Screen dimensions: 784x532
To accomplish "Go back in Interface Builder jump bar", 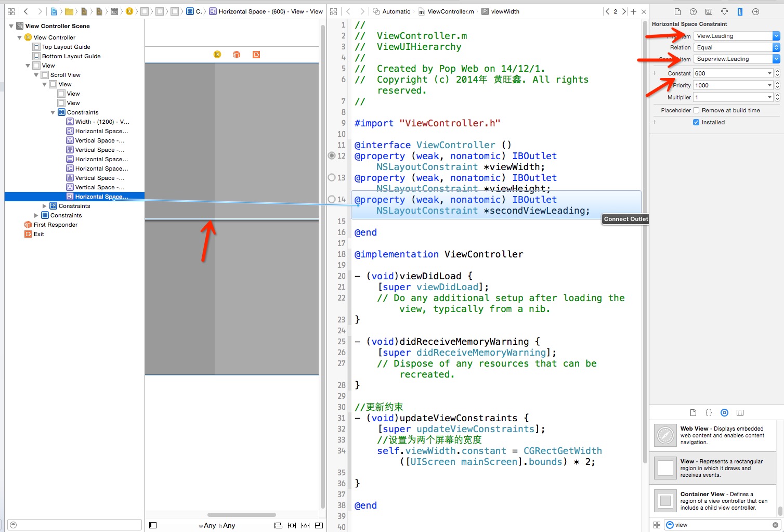I will point(26,11).
